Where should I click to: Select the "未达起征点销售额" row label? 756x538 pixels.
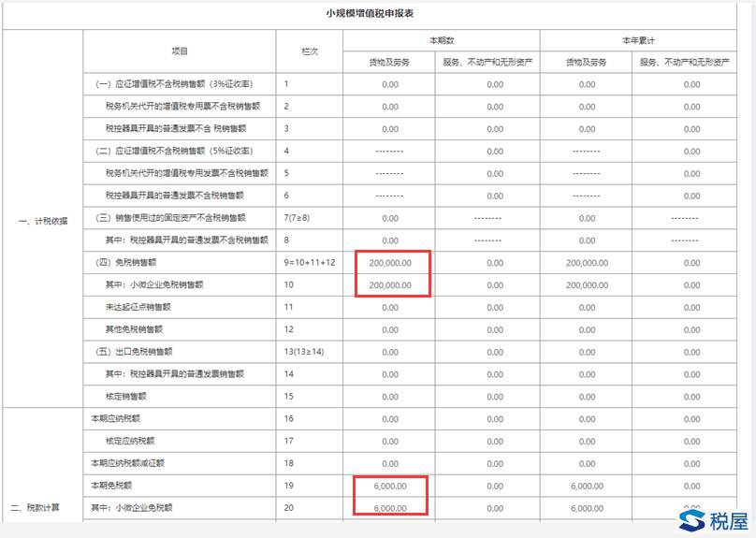tap(138, 307)
